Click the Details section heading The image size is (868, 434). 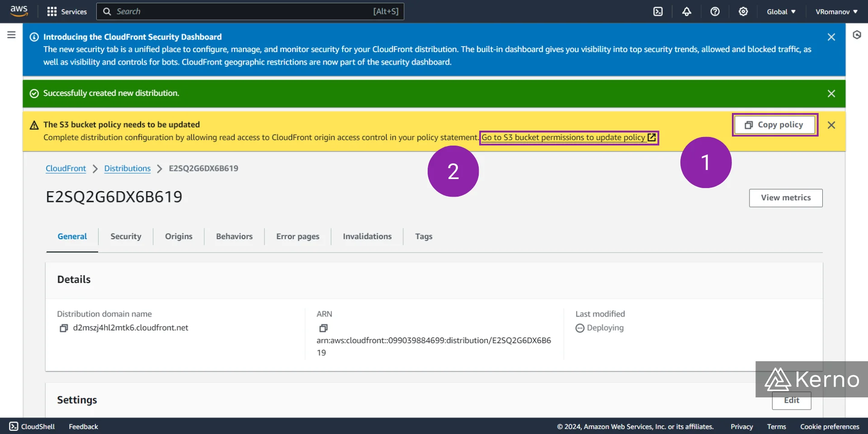click(x=74, y=279)
